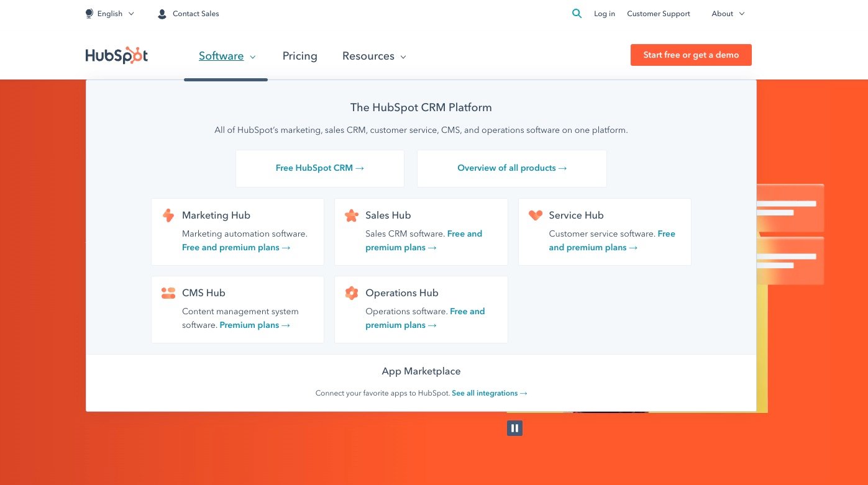
Task: Click the Operations Hub gear icon
Action: 352,292
